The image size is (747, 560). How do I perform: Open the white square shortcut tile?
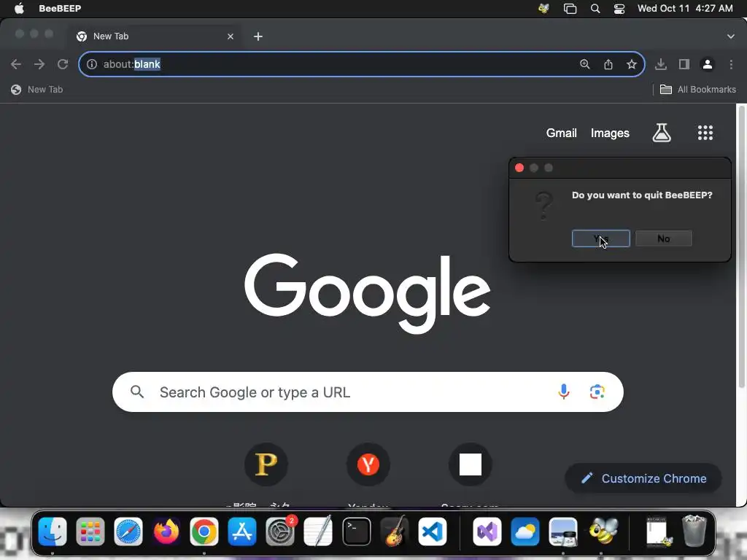pyautogui.click(x=471, y=464)
